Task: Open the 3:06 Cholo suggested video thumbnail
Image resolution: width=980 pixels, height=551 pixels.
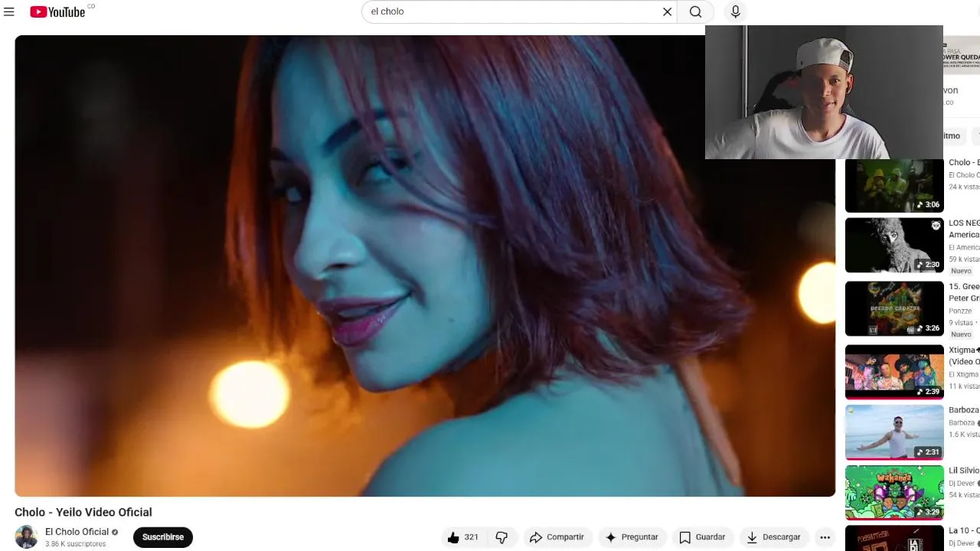Action: click(x=894, y=185)
